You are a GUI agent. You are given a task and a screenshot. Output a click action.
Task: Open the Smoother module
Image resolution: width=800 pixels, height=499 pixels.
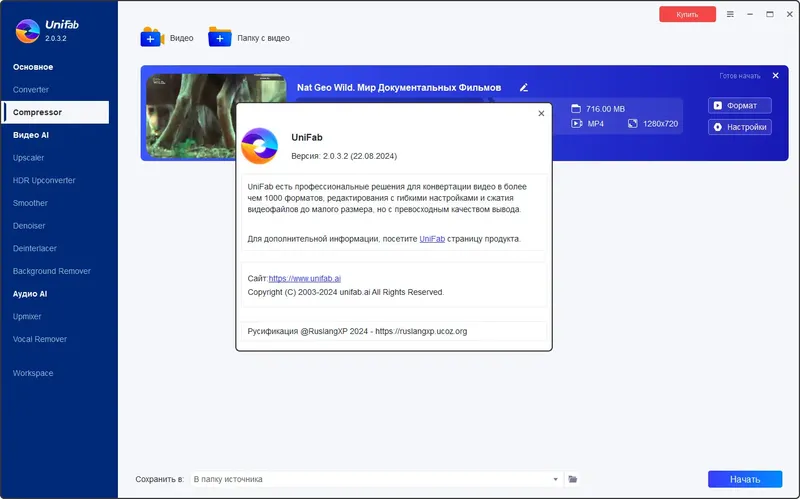(30, 203)
